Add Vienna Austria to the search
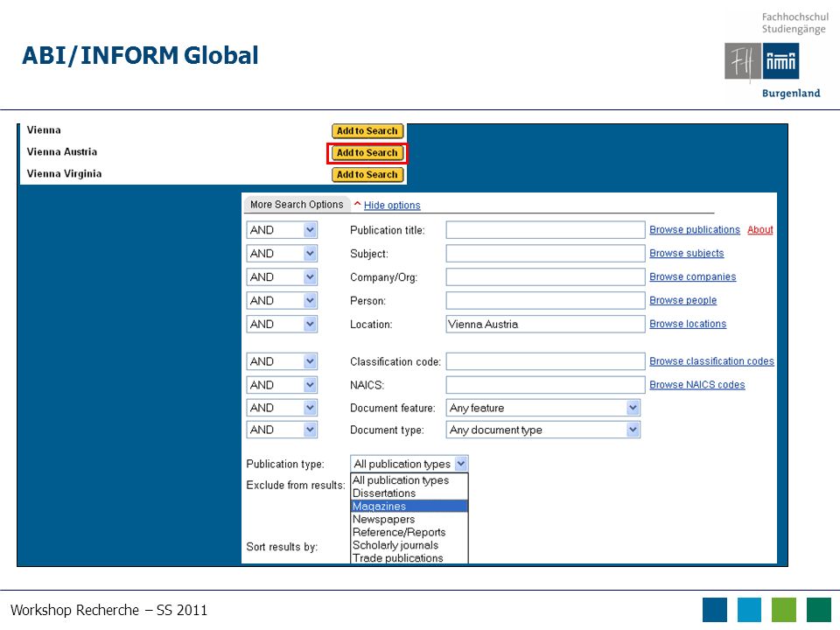Image resolution: width=840 pixels, height=630 pixels. pos(367,152)
